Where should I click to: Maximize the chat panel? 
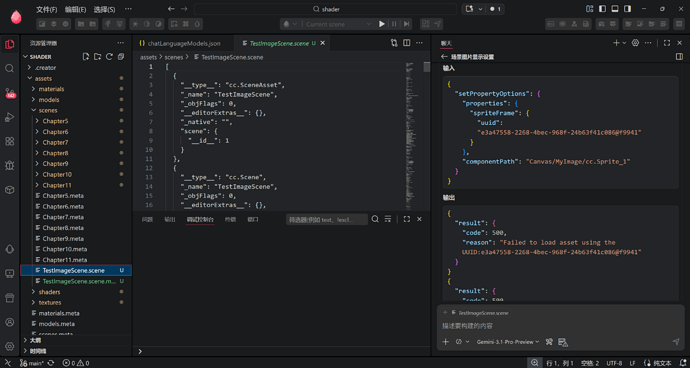(x=667, y=43)
